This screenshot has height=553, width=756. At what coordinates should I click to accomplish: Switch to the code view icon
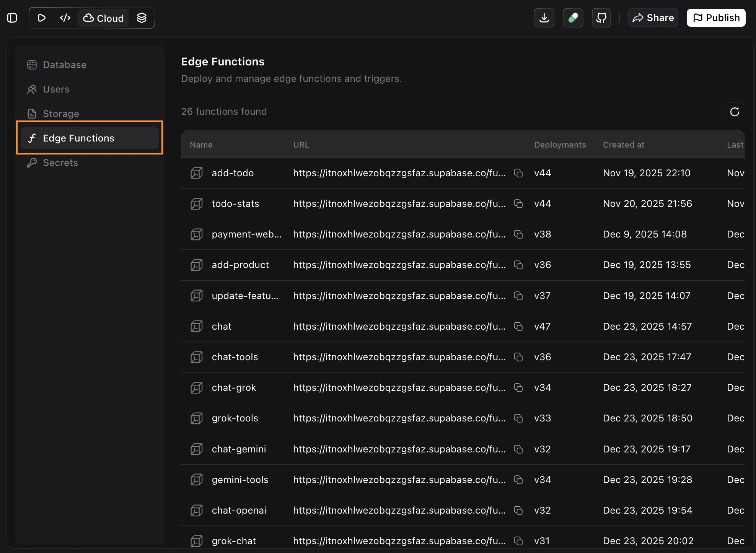coord(65,18)
